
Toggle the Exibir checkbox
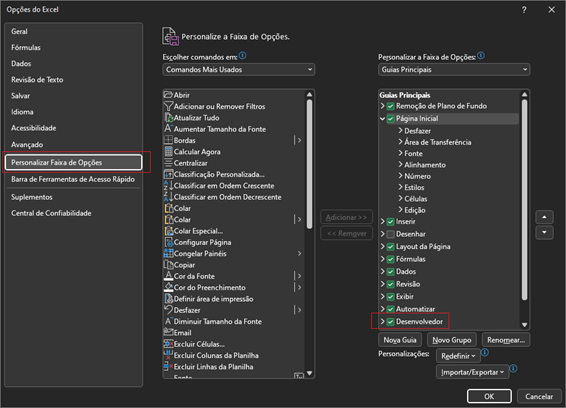coord(390,297)
